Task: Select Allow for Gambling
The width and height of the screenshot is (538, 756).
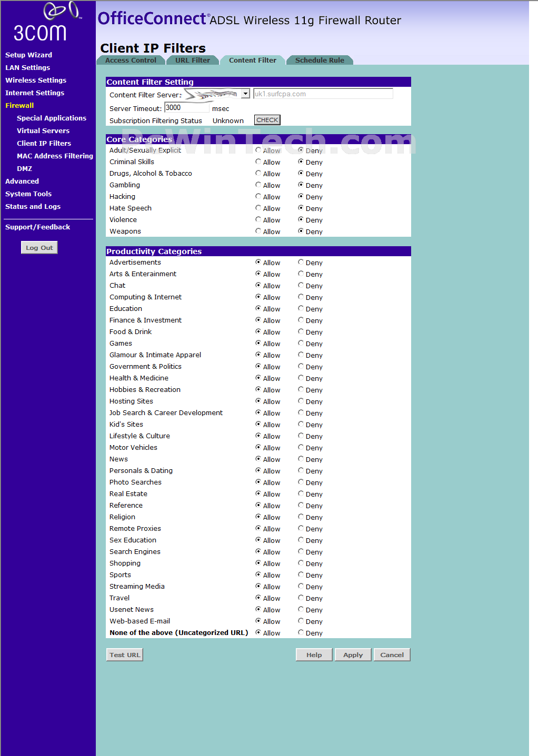Action: point(258,185)
